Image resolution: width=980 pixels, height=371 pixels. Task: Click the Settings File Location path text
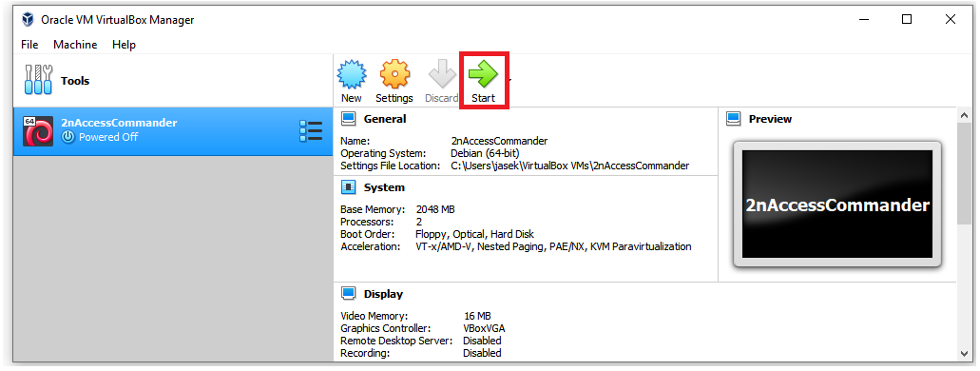click(570, 166)
